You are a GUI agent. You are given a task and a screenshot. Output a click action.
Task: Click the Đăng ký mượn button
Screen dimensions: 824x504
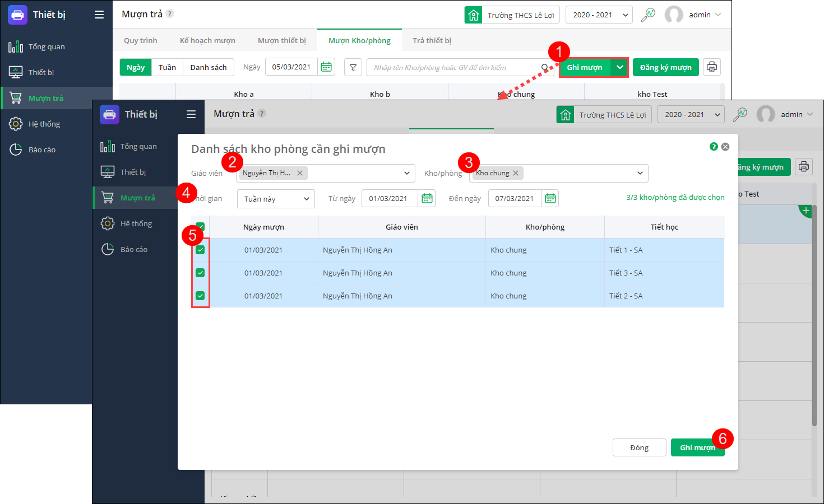665,67
